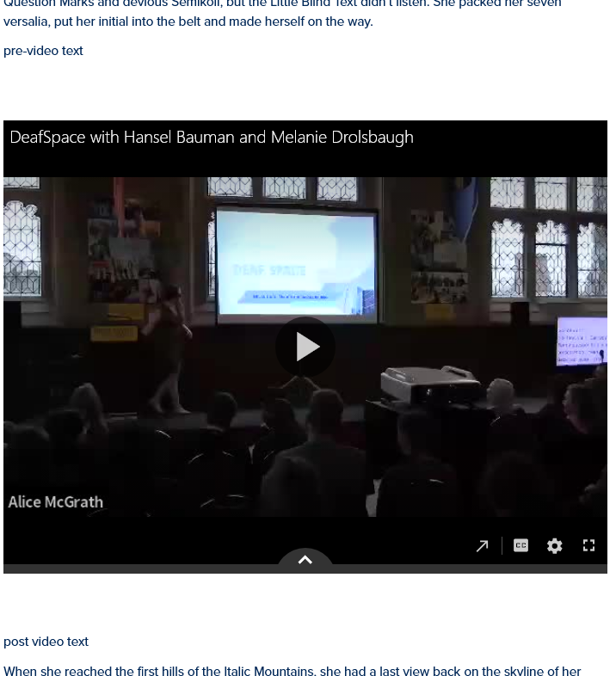Expand the player control bar chevron

pos(305,560)
